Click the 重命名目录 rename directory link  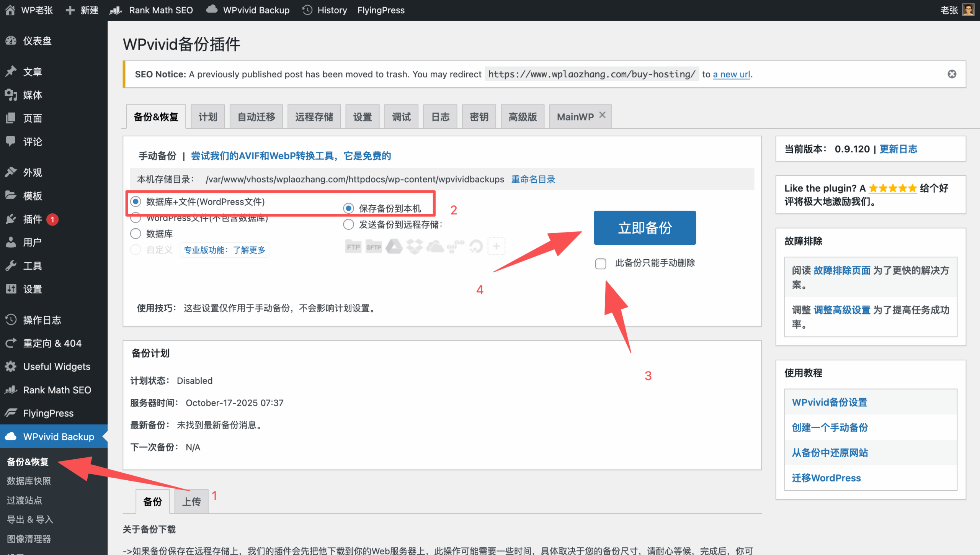[533, 179]
